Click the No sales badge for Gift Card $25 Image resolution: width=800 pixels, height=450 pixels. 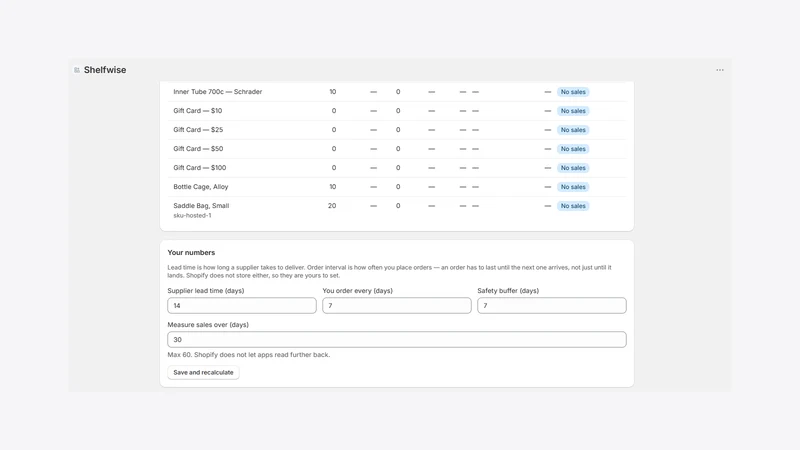coord(573,130)
